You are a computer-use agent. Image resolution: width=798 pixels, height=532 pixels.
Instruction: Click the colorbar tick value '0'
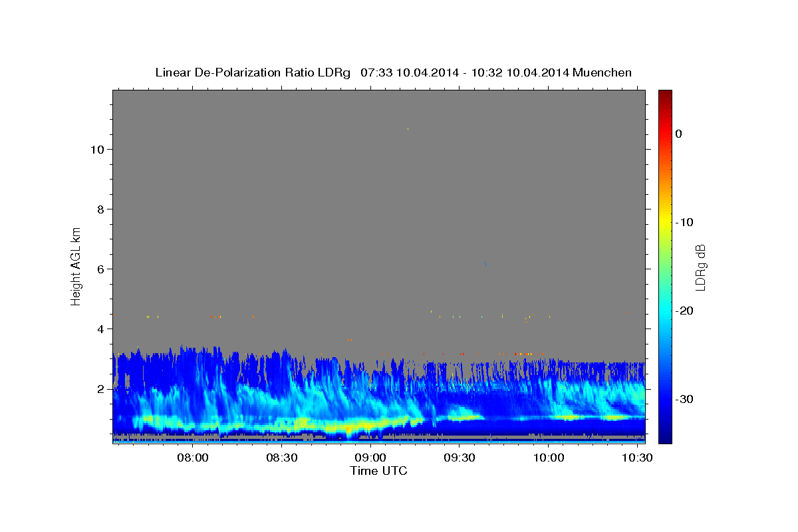(678, 134)
